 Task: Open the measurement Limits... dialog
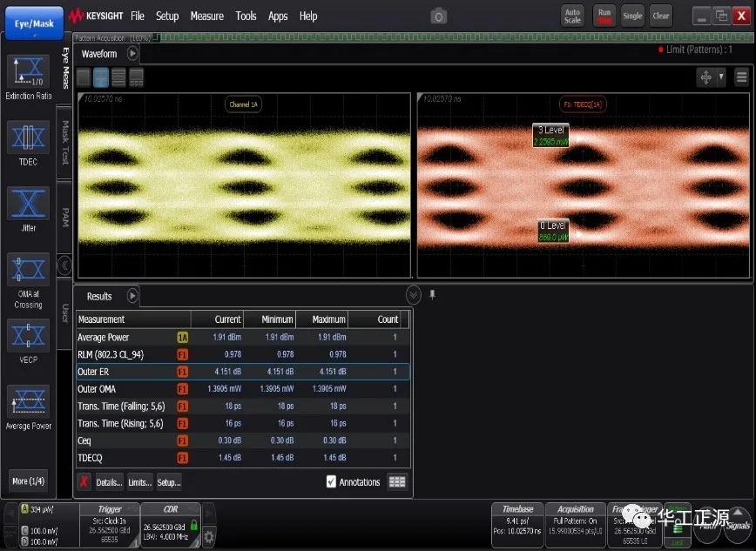[x=138, y=481]
